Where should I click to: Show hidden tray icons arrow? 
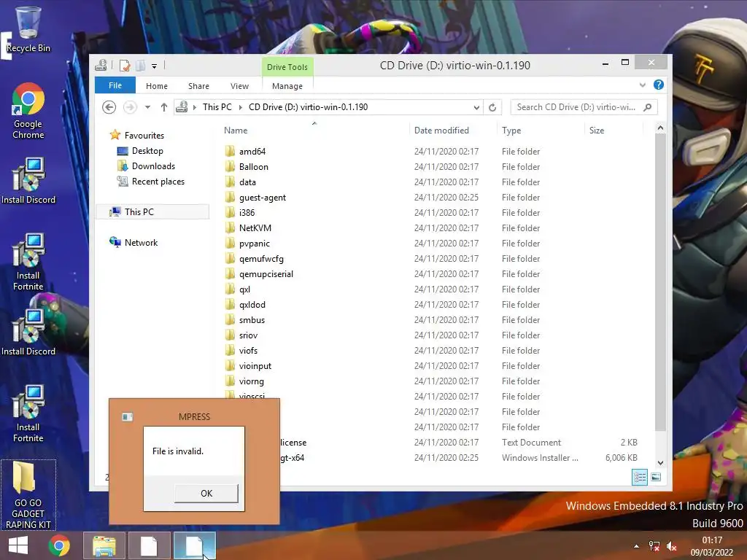point(636,545)
